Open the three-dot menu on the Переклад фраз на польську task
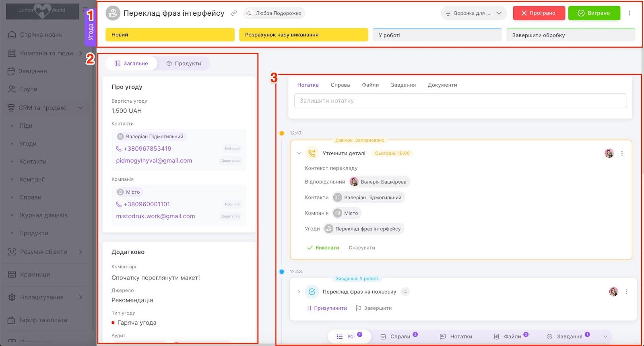Screen dimensions: 644x346 pyautogui.click(x=626, y=292)
